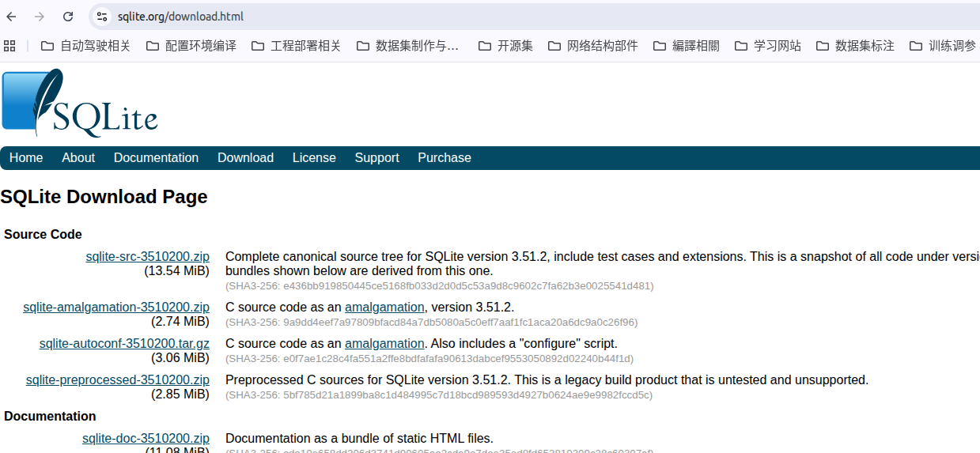This screenshot has height=453, width=980.
Task: Follow amalgamation link in the configure script row
Action: 384,343
